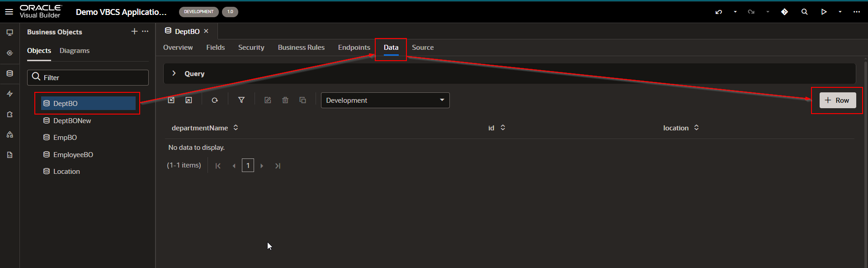Viewport: 868px width, 268px height.
Task: Click page number 1 box
Action: point(248,165)
